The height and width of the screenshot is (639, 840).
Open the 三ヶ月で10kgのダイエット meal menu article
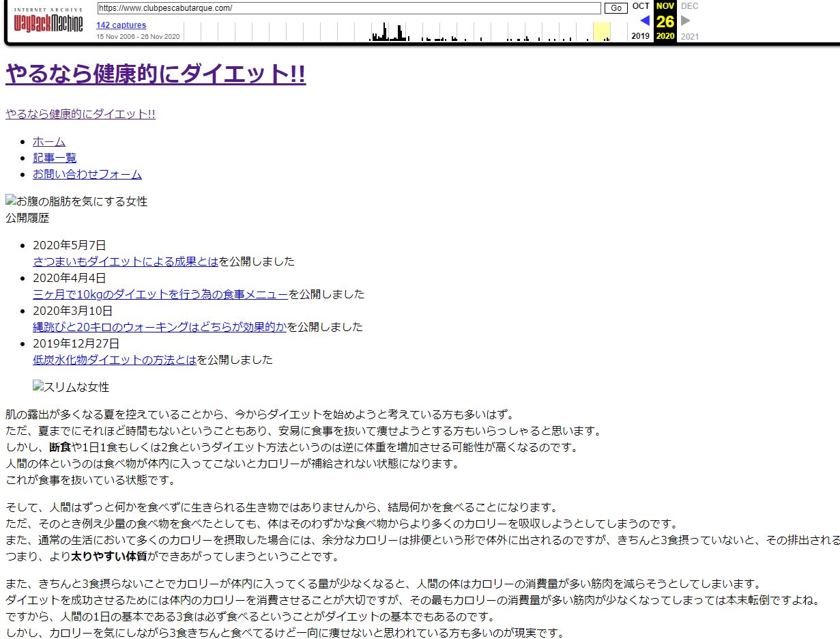(160, 294)
